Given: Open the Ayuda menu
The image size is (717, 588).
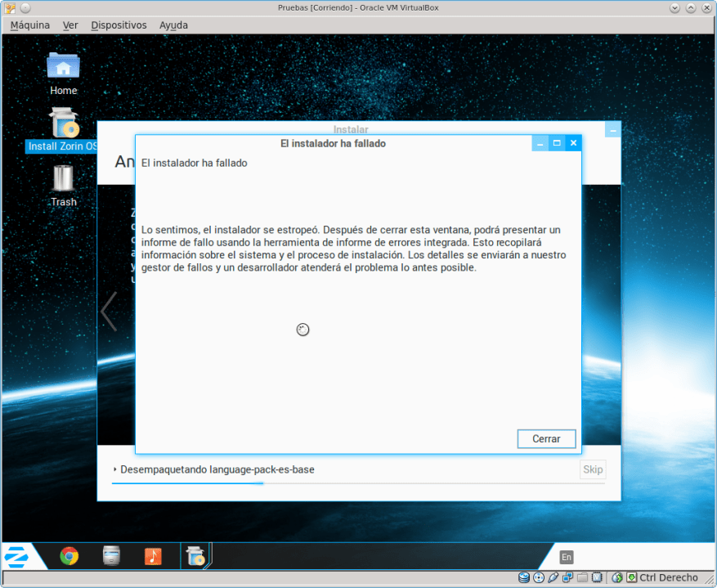Looking at the screenshot, I should coord(173,25).
